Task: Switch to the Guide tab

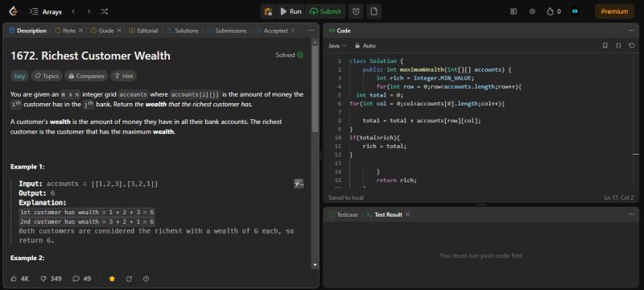Action: tap(103, 31)
